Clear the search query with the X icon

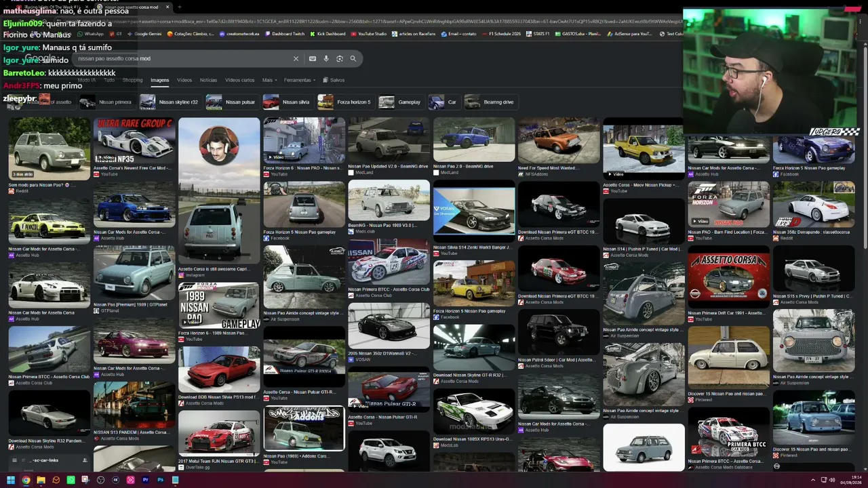(x=296, y=59)
